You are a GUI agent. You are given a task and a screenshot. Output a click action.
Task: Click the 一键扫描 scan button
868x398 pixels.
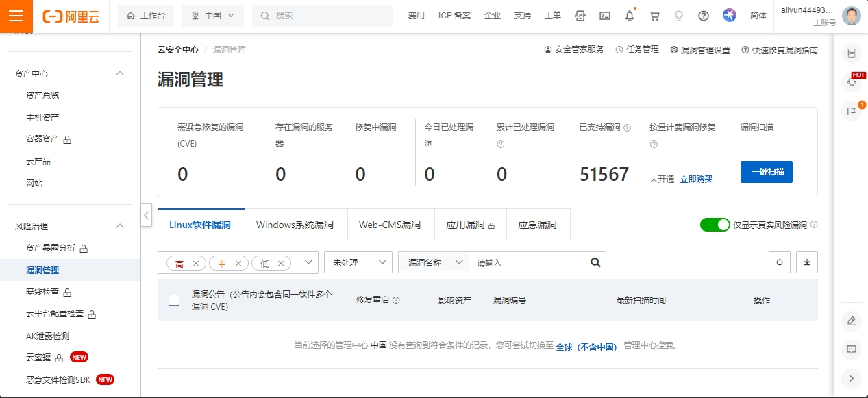tap(765, 172)
